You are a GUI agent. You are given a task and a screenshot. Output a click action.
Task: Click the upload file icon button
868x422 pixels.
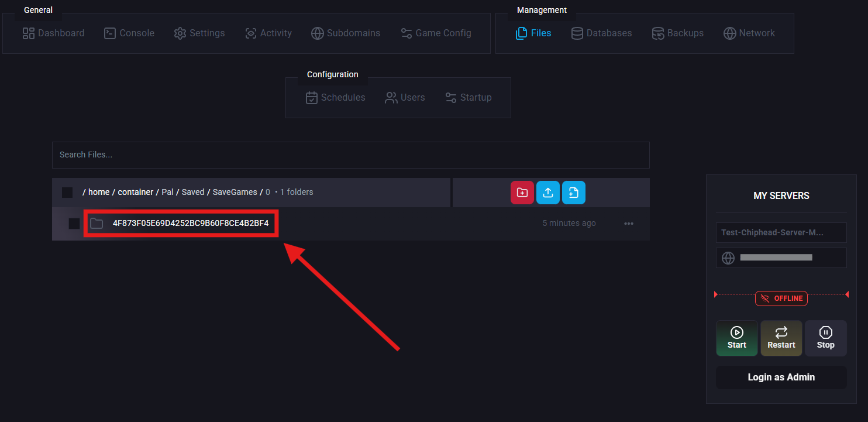click(548, 193)
